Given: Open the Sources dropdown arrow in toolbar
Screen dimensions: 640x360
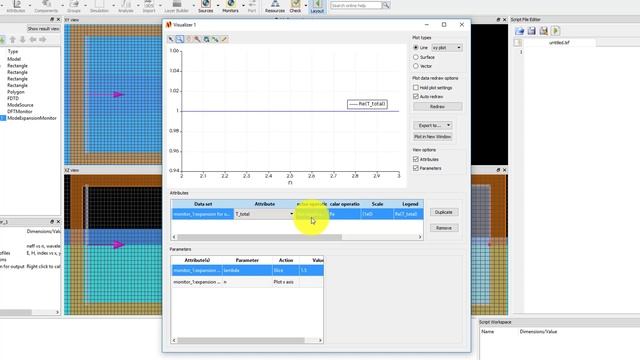Looking at the screenshot, I should (218, 6).
